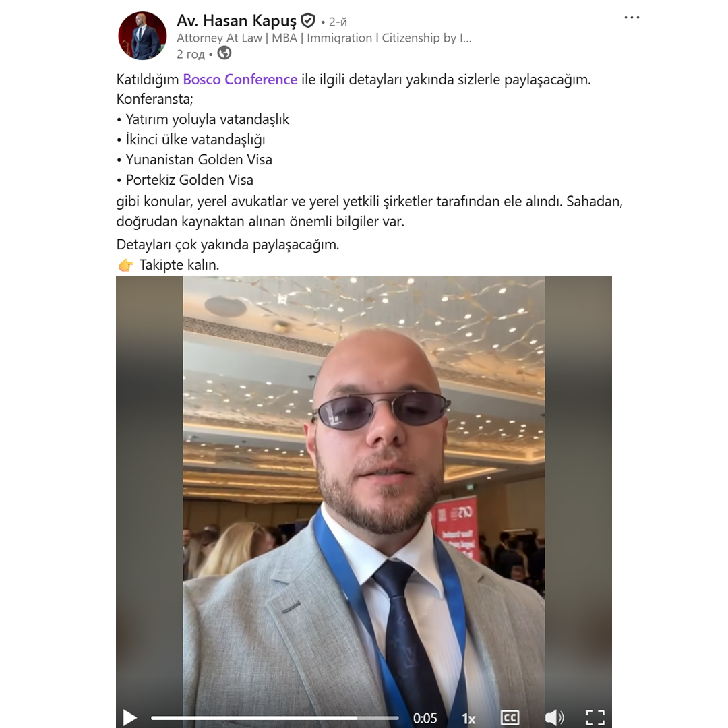This screenshot has width=728, height=728.
Task: Click the 0:05 video time display
Action: [x=425, y=719]
